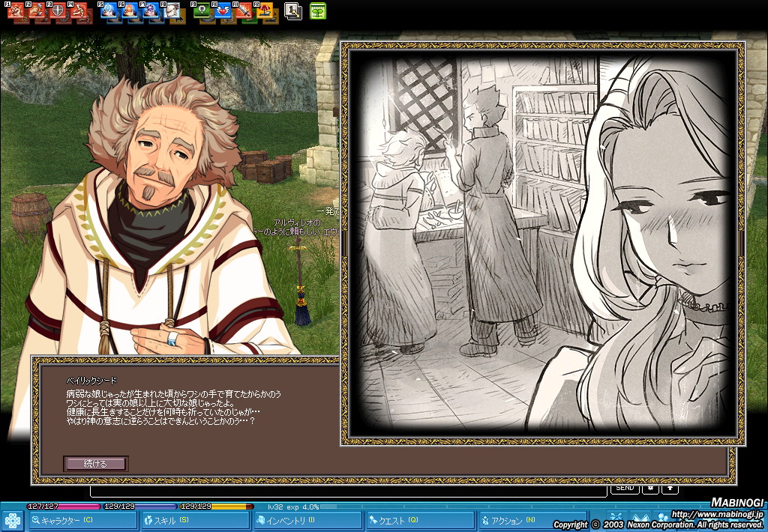Click the dialogue line starting 健康に長生きする

click(163, 411)
